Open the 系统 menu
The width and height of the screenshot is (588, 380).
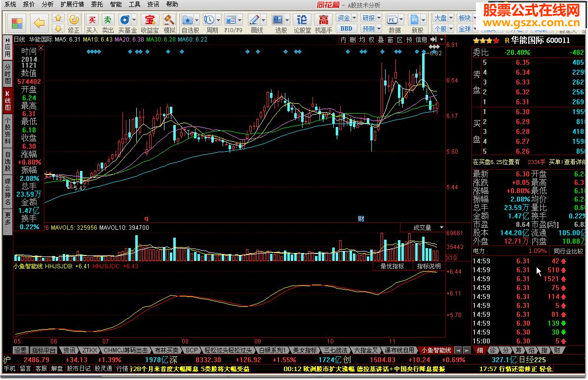point(10,4)
